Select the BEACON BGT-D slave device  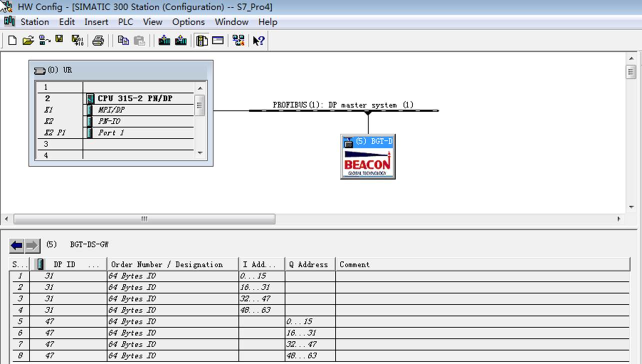(x=368, y=156)
